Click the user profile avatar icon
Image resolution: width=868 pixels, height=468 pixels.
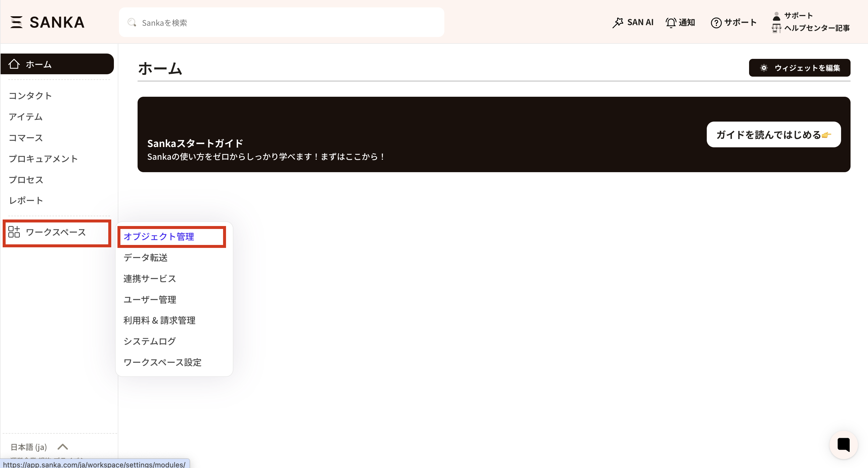[x=776, y=16]
